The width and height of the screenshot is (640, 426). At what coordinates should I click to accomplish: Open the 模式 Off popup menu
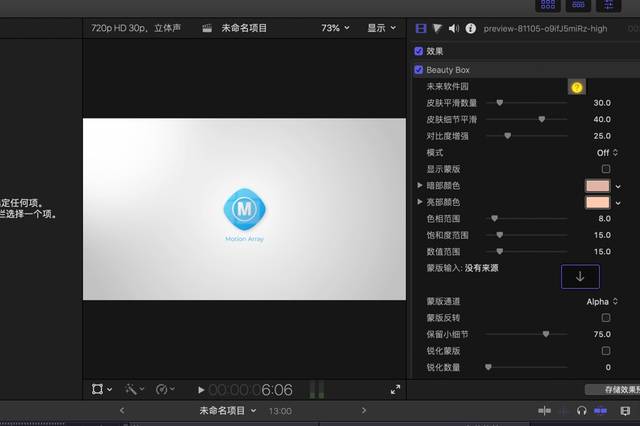coord(607,153)
